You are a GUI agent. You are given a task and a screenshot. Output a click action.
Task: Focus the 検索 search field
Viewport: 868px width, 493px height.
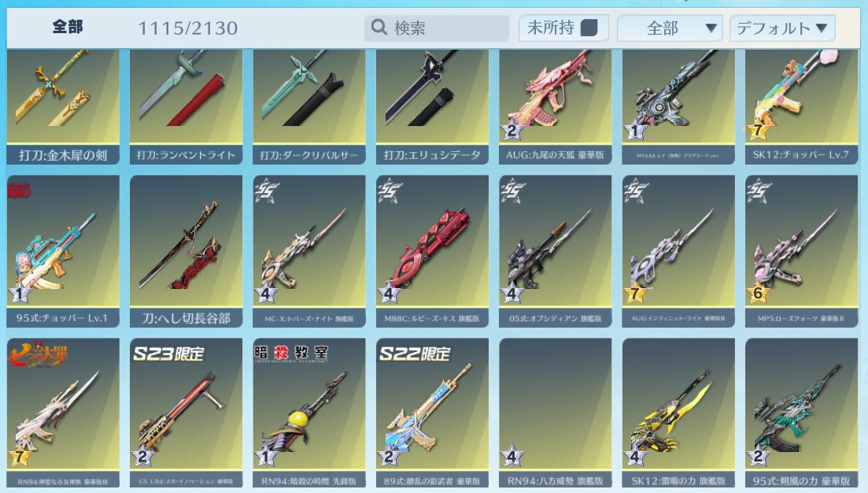click(437, 28)
